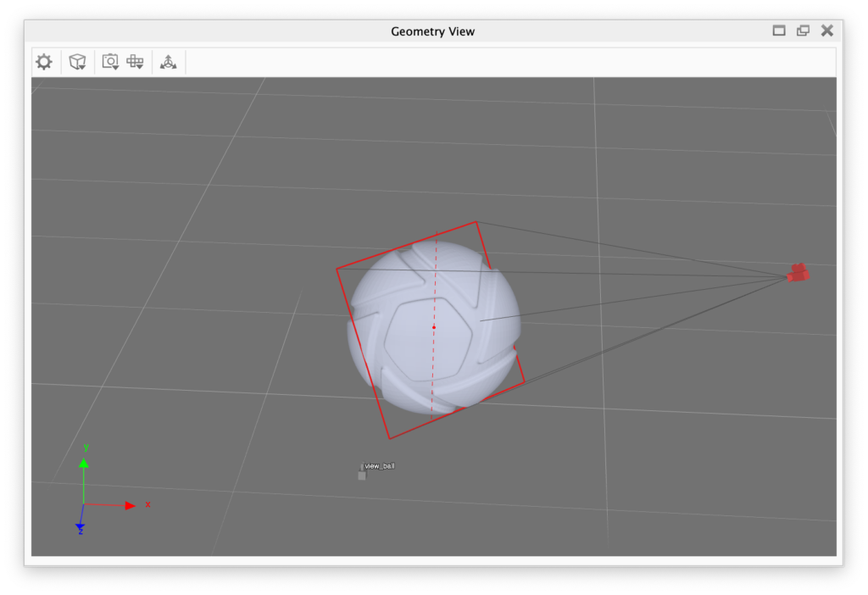Select the red camera object in viewport
Screen dimensions: 868x595
click(798, 273)
